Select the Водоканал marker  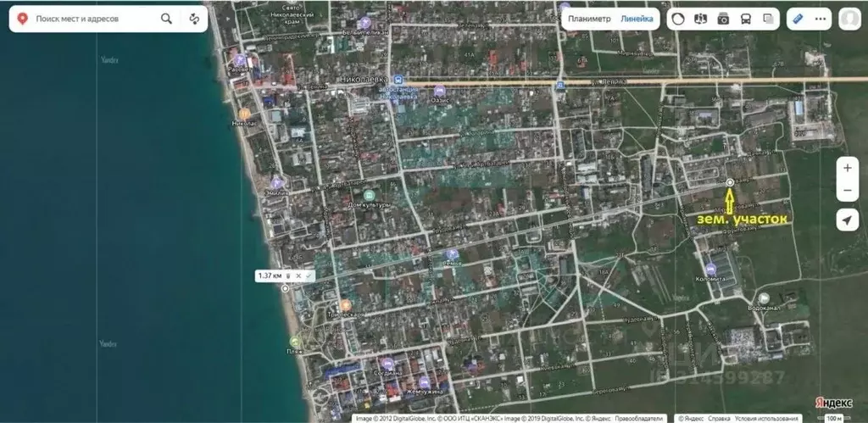point(764,298)
